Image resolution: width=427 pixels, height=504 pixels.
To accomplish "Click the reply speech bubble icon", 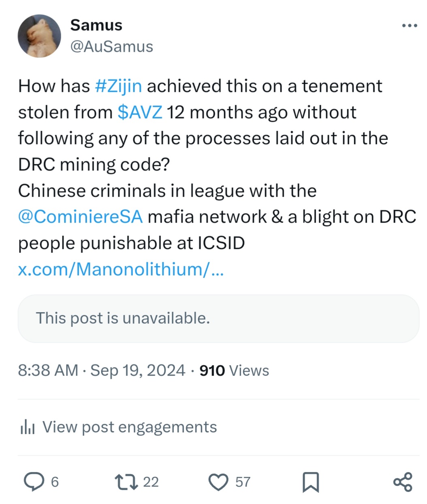I will point(34,482).
